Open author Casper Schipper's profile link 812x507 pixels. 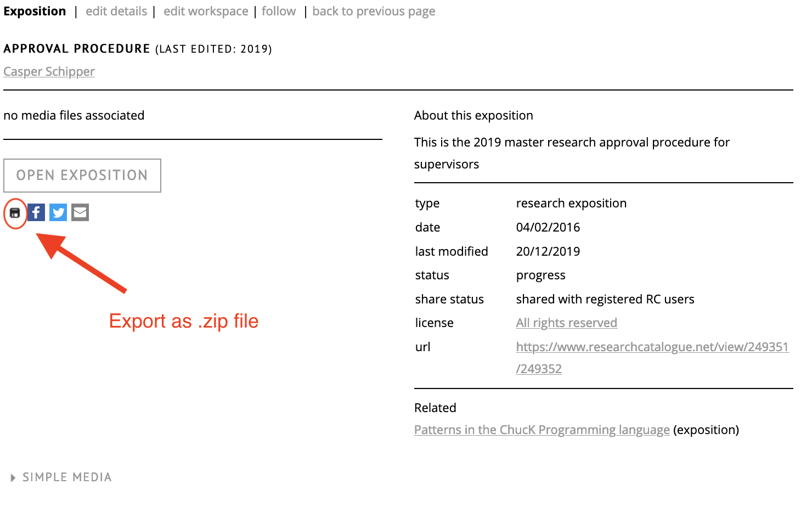coord(49,72)
